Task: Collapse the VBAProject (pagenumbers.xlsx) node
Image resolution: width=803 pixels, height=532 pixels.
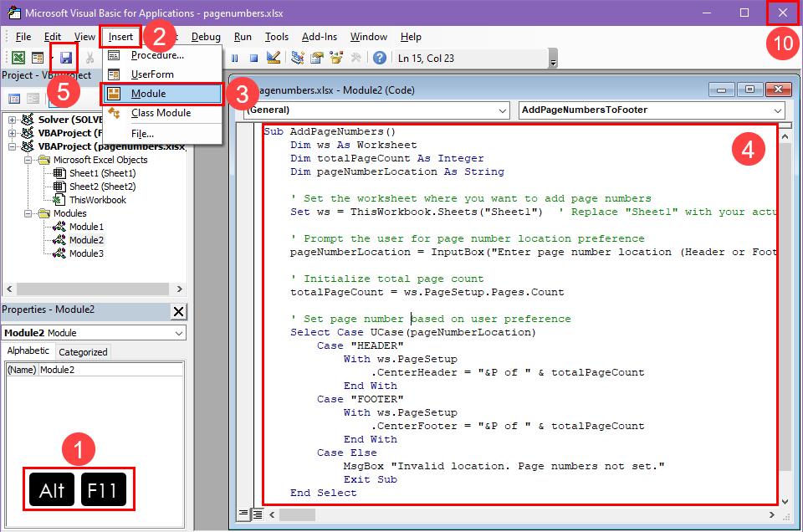Action: point(12,146)
